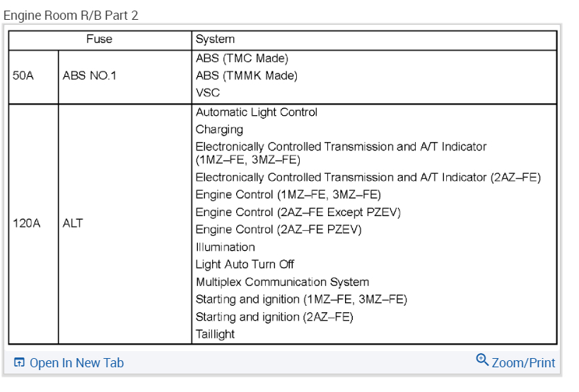Click the Multiplex Communication System entry

point(282,282)
